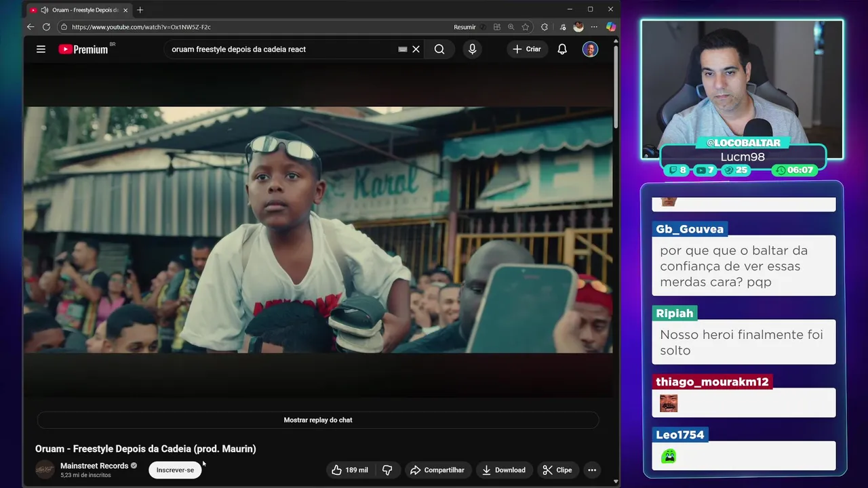The width and height of the screenshot is (868, 488).
Task: Click the verified checkmark badge
Action: coord(134,466)
